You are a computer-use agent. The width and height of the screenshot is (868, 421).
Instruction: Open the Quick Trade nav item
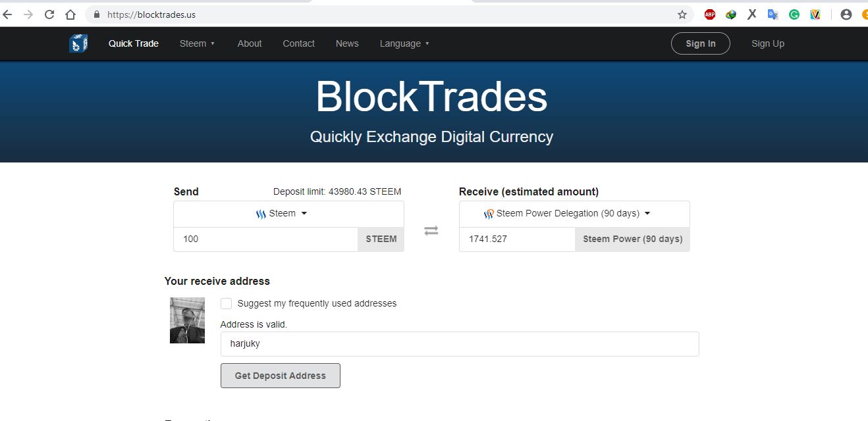click(134, 43)
